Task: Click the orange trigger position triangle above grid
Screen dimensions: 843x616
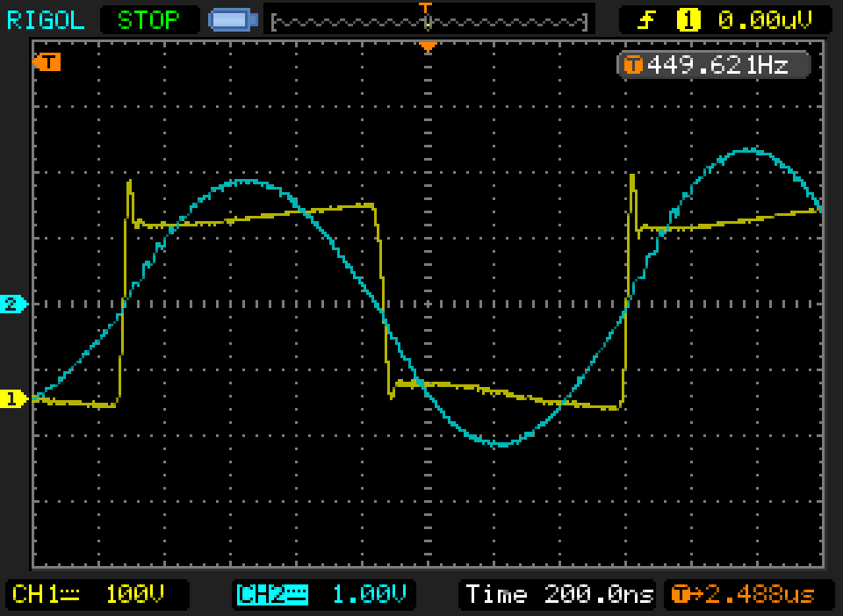Action: pyautogui.click(x=428, y=47)
